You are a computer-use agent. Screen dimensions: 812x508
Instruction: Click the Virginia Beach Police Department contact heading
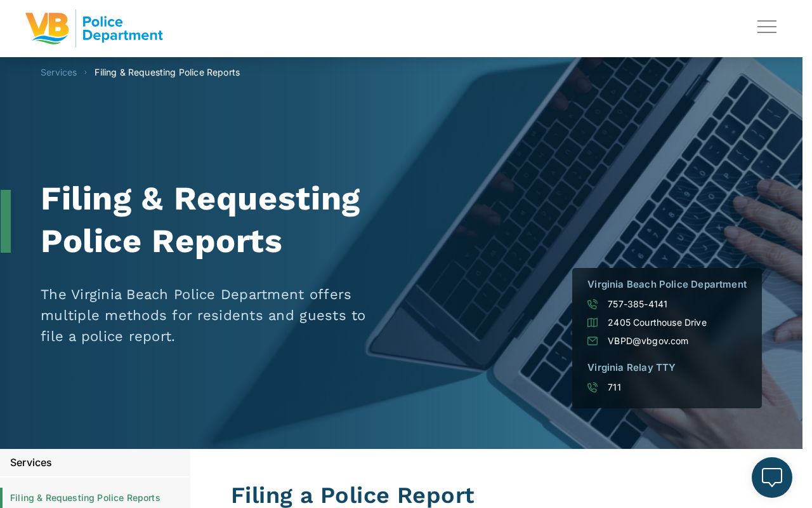[x=667, y=284]
